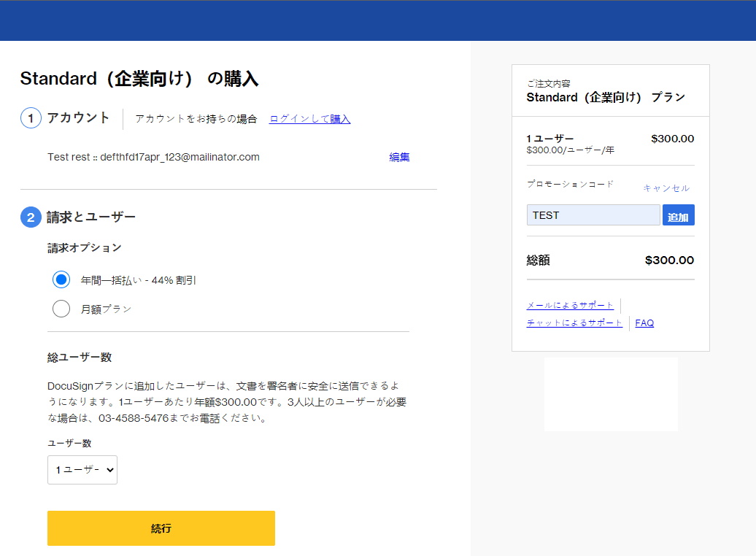Click the ログインして購入 login link
756x556 pixels.
pyautogui.click(x=309, y=119)
